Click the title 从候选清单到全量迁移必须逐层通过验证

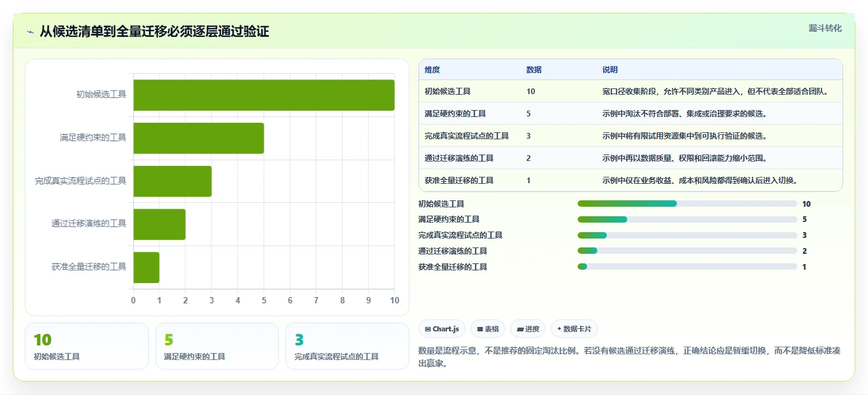[x=154, y=32]
